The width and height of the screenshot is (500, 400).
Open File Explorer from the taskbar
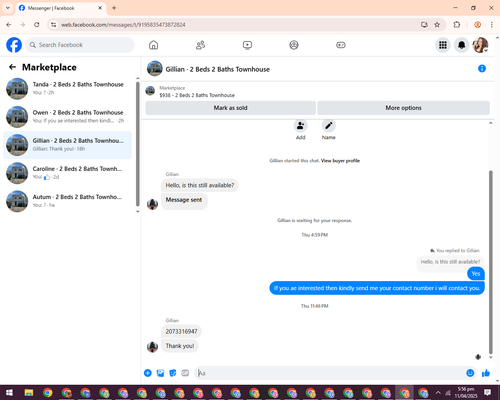click(x=29, y=393)
